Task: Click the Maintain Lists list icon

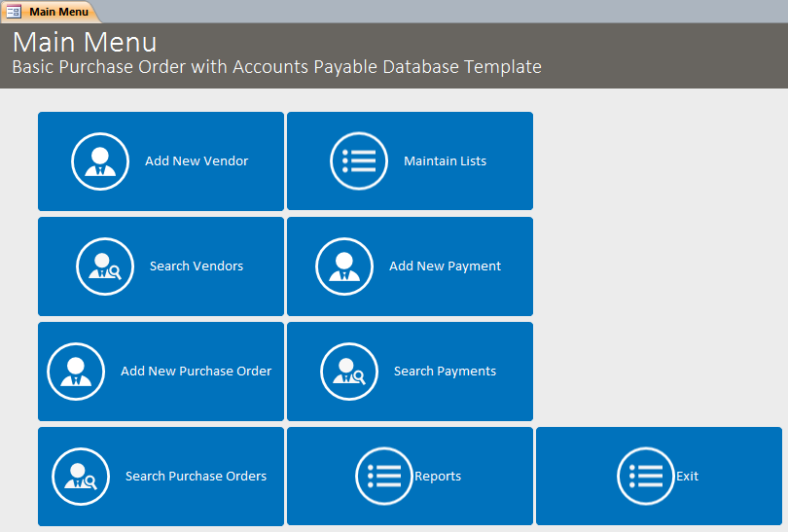Action: coord(359,161)
